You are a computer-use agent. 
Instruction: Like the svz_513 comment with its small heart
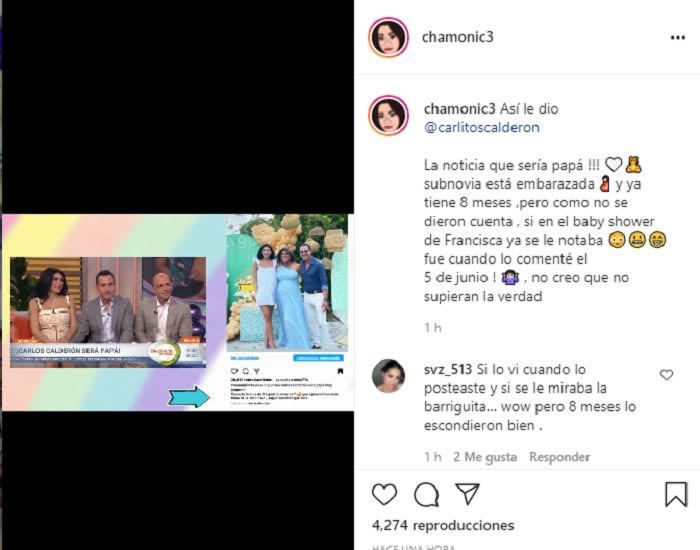coord(666,375)
